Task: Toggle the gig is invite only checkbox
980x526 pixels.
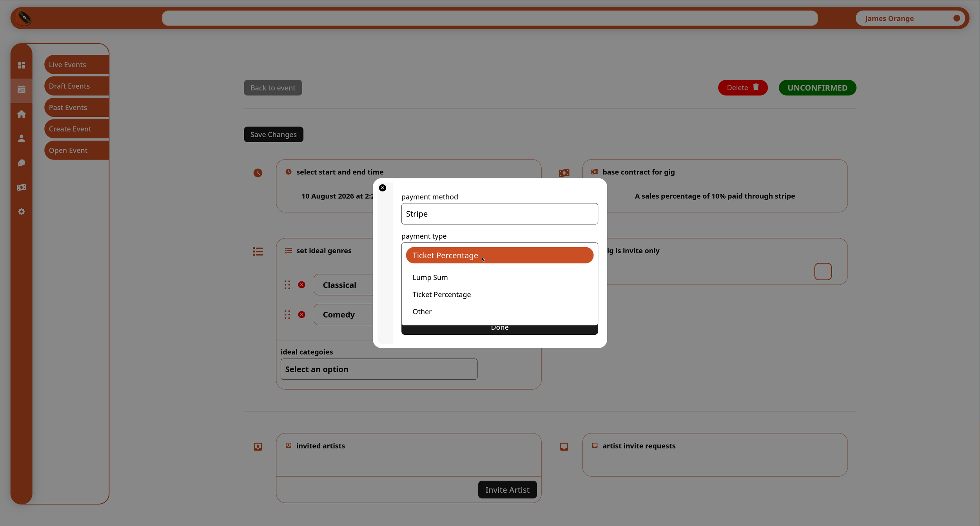Action: pyautogui.click(x=823, y=271)
